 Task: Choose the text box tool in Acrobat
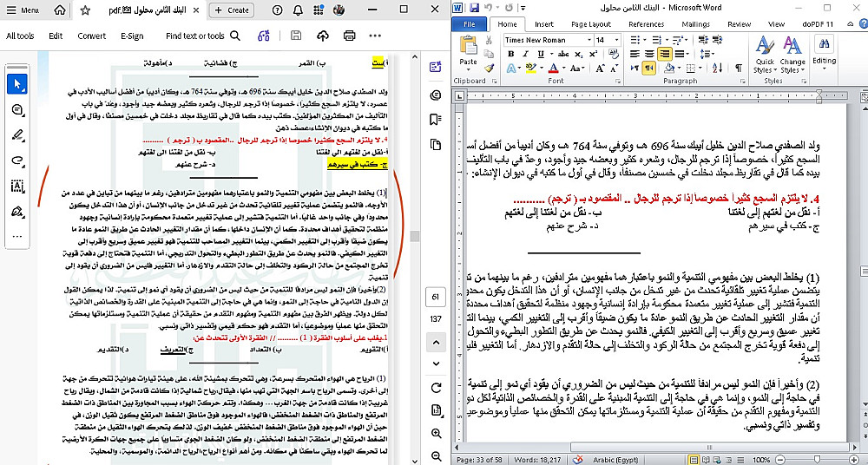point(17,186)
